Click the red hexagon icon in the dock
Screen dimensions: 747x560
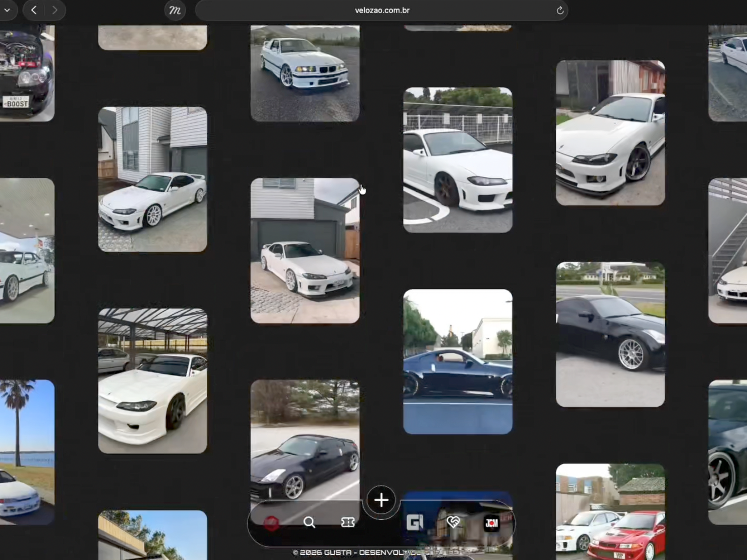coord(271,523)
